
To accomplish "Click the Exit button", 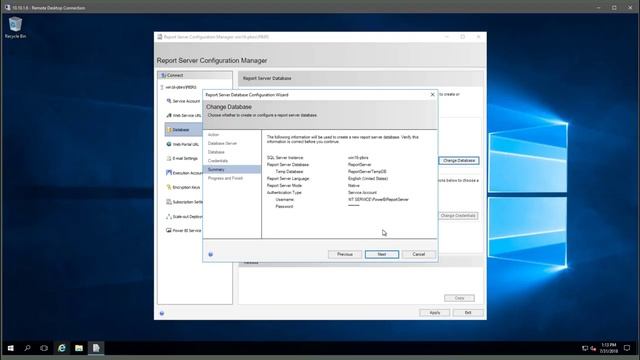I will click(468, 313).
